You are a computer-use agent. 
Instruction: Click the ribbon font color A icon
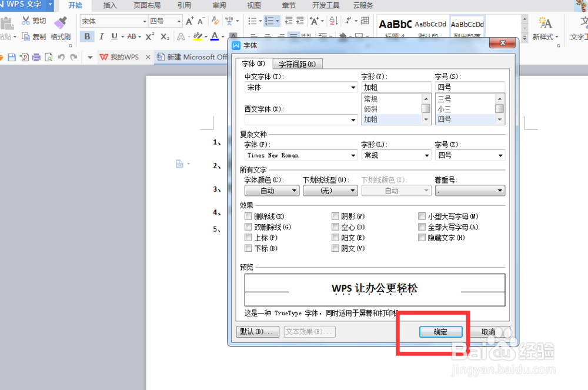[x=215, y=36]
